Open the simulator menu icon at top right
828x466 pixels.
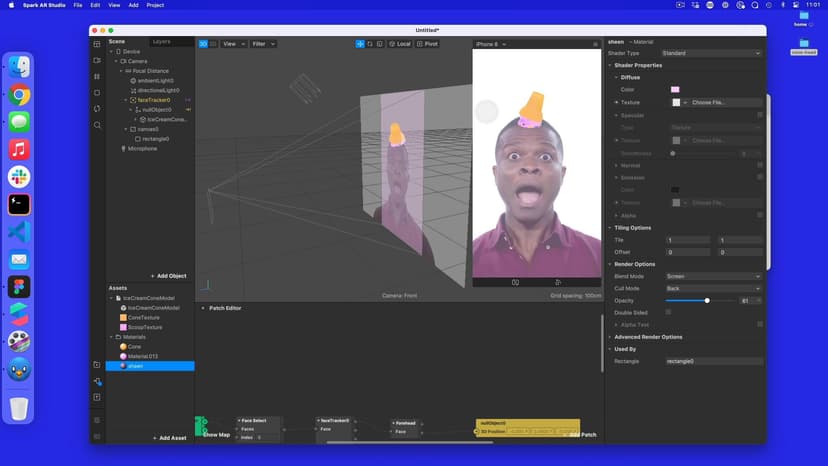point(595,44)
